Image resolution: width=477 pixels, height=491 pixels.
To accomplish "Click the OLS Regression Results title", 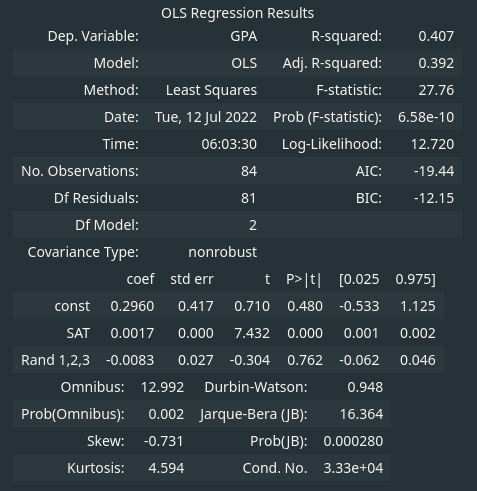I will click(x=237, y=14).
